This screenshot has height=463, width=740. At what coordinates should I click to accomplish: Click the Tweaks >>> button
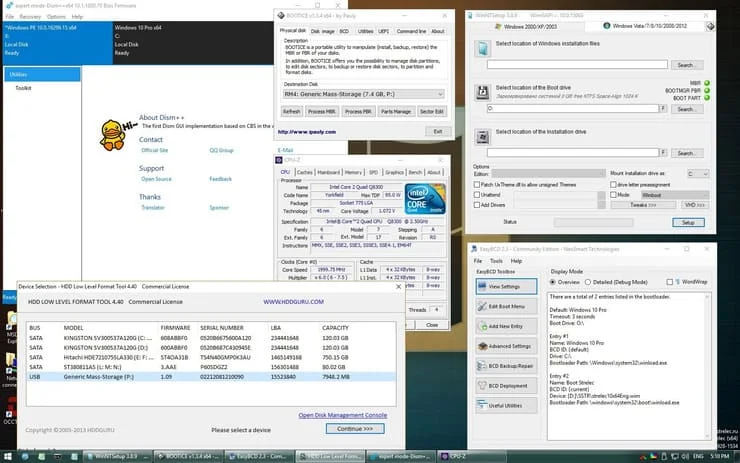point(643,205)
